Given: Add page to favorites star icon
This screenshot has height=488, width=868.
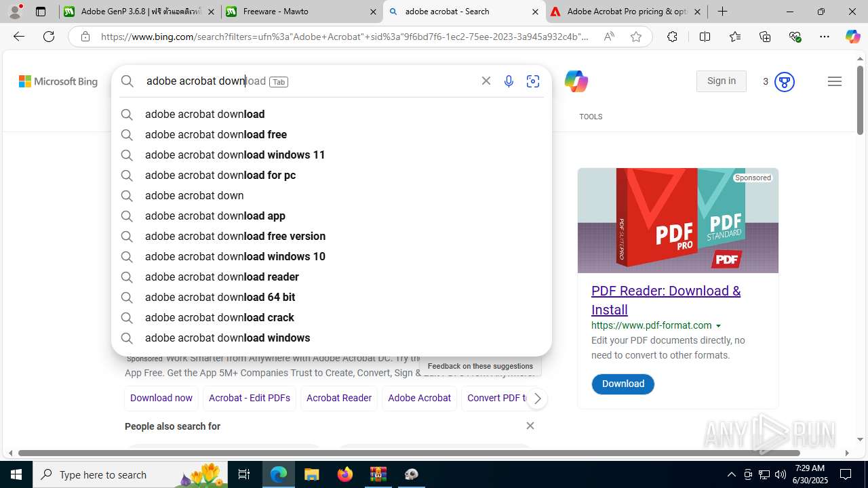Looking at the screenshot, I should coord(636,37).
